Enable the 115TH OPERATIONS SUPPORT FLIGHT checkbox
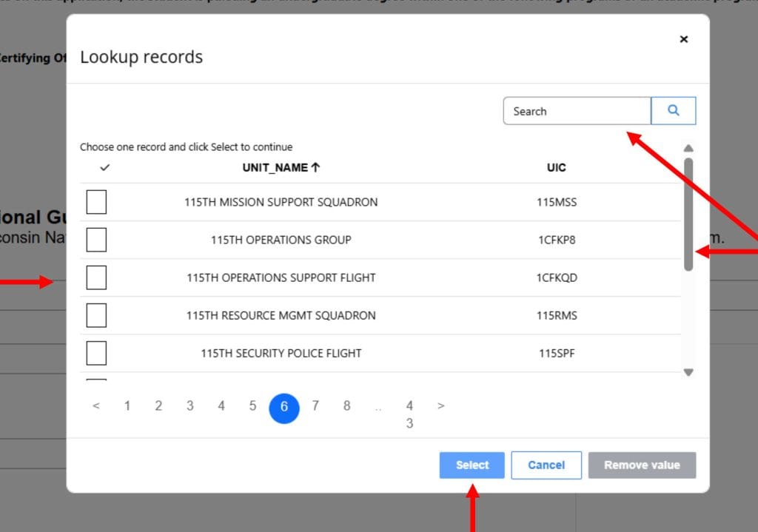This screenshot has width=758, height=532. click(x=96, y=277)
